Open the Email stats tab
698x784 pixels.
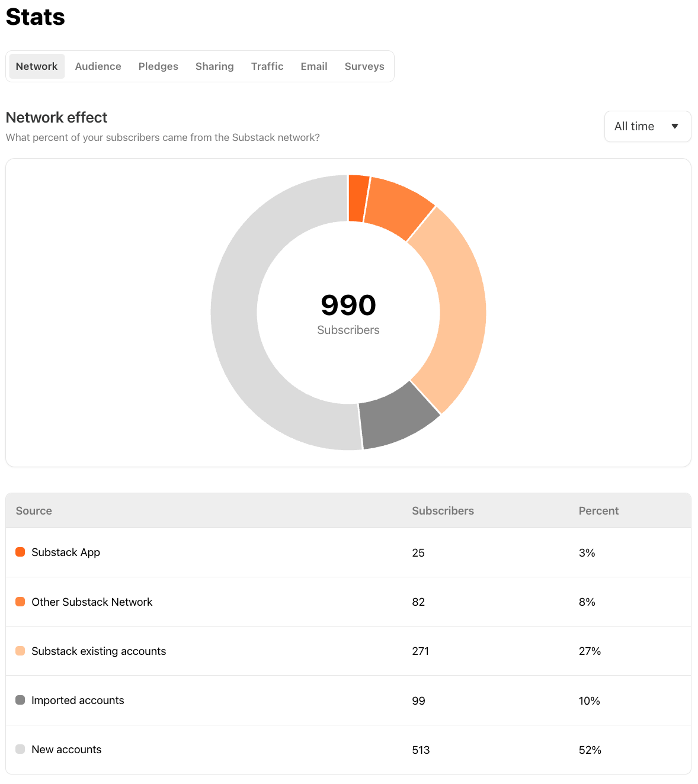click(x=313, y=66)
